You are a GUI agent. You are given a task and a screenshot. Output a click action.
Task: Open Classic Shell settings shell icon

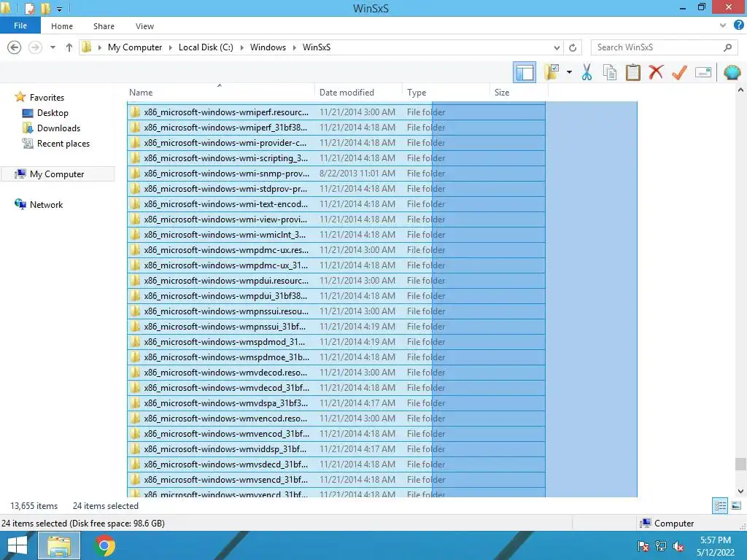pyautogui.click(x=732, y=72)
